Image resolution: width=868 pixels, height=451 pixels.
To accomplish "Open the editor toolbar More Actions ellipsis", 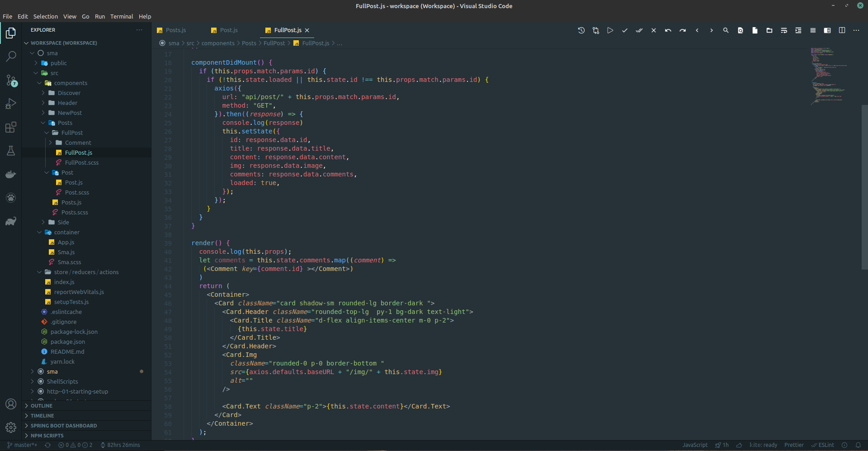I will click(x=856, y=30).
